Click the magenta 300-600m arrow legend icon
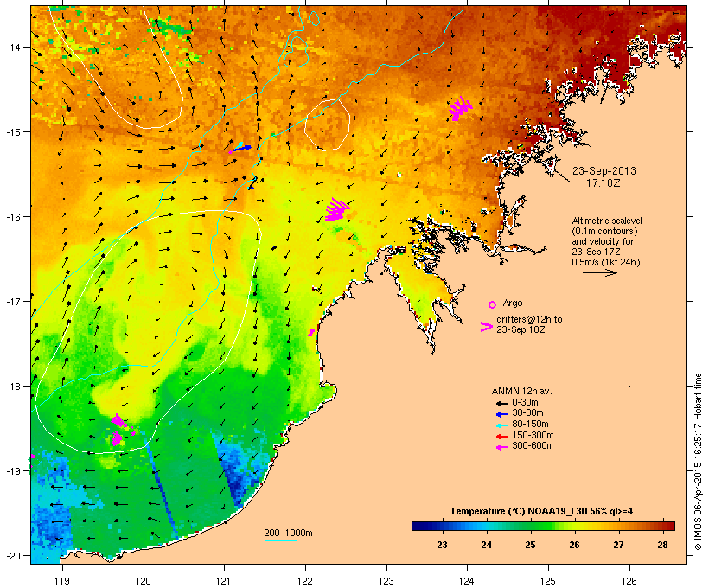709x588 pixels. pos(501,447)
